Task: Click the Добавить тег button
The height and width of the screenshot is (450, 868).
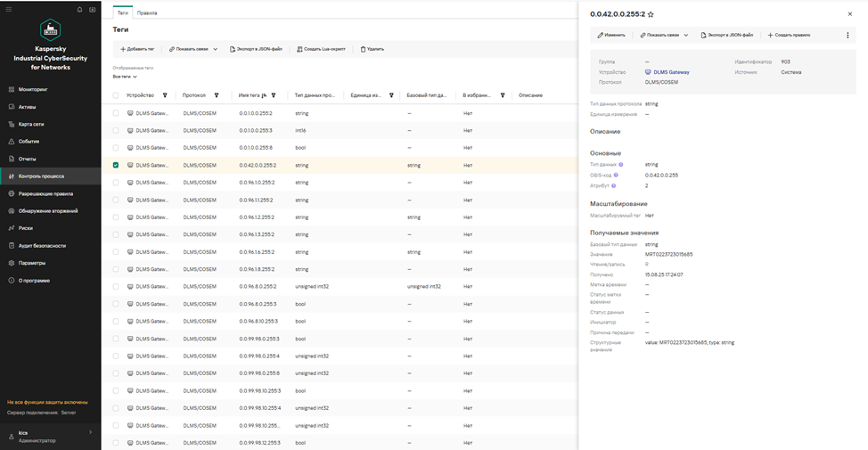Action: point(137,49)
